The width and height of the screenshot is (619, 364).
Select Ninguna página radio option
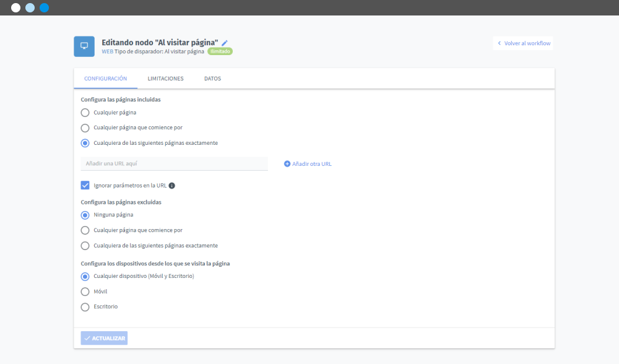[85, 215]
